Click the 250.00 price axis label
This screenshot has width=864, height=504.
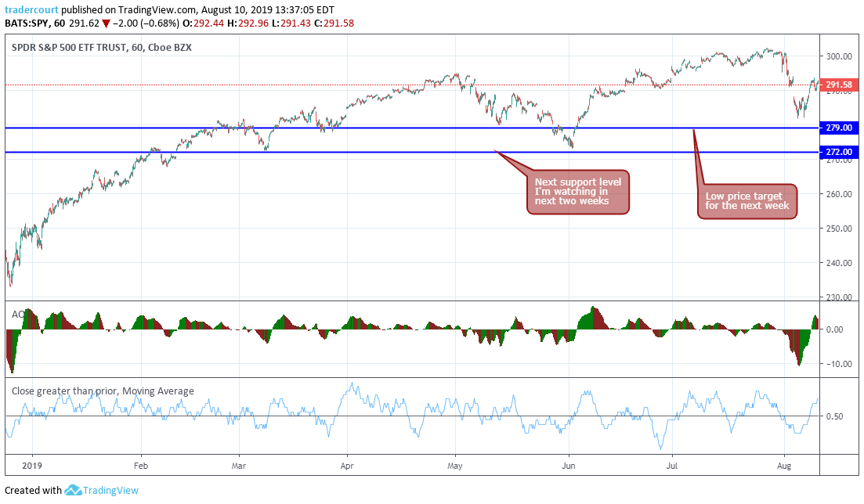pos(839,229)
